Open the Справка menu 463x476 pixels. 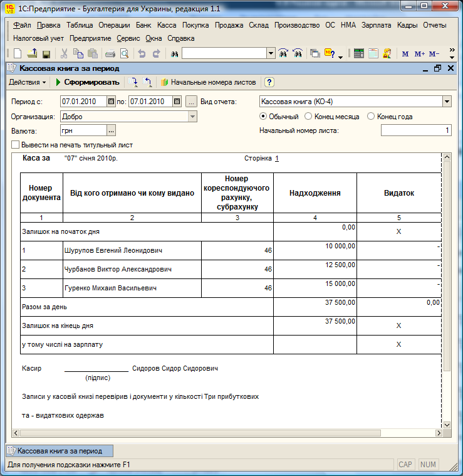[181, 38]
